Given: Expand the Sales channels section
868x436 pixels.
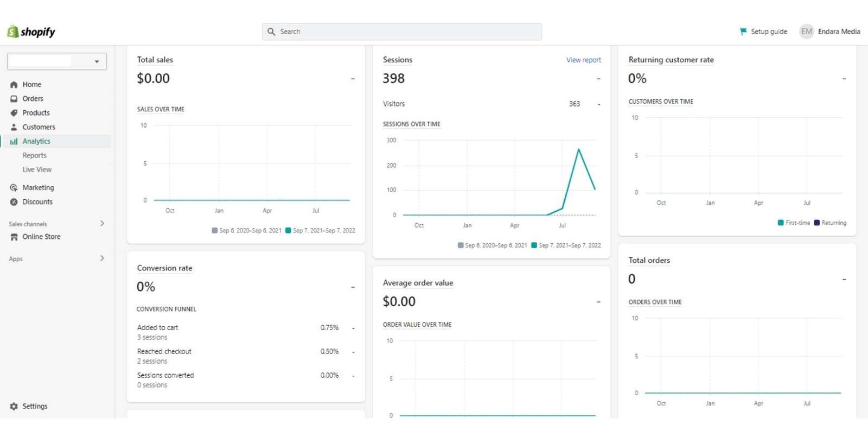Looking at the screenshot, I should click(x=102, y=224).
